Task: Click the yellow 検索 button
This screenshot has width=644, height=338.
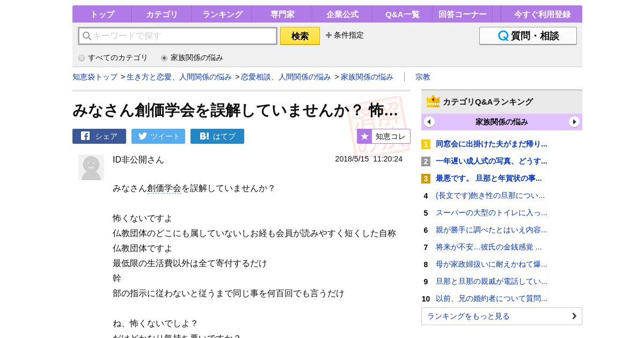Action: (300, 36)
